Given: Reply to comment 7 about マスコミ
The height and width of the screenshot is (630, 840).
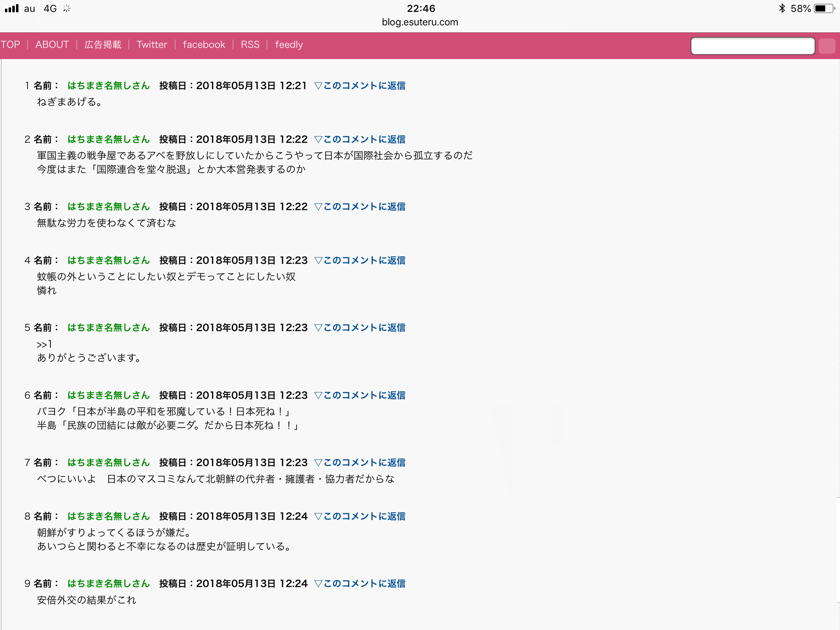Looking at the screenshot, I should [x=360, y=463].
